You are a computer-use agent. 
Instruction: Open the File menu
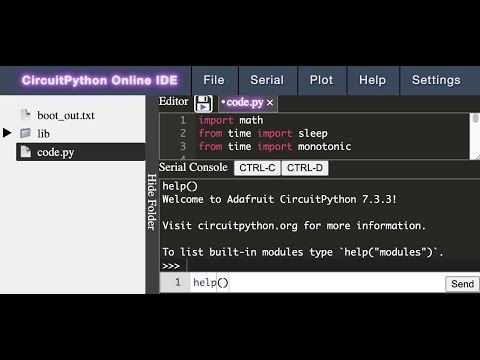tap(214, 80)
